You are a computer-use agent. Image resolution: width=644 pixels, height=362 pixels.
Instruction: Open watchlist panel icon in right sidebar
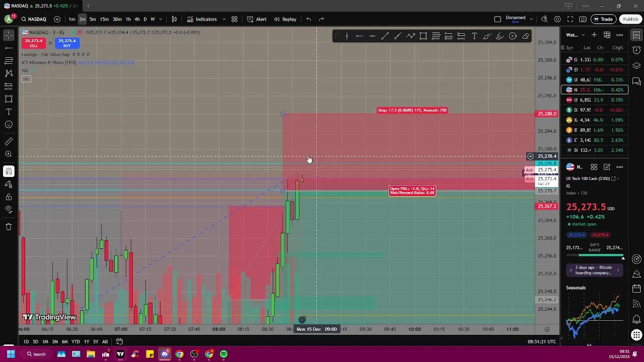click(636, 35)
